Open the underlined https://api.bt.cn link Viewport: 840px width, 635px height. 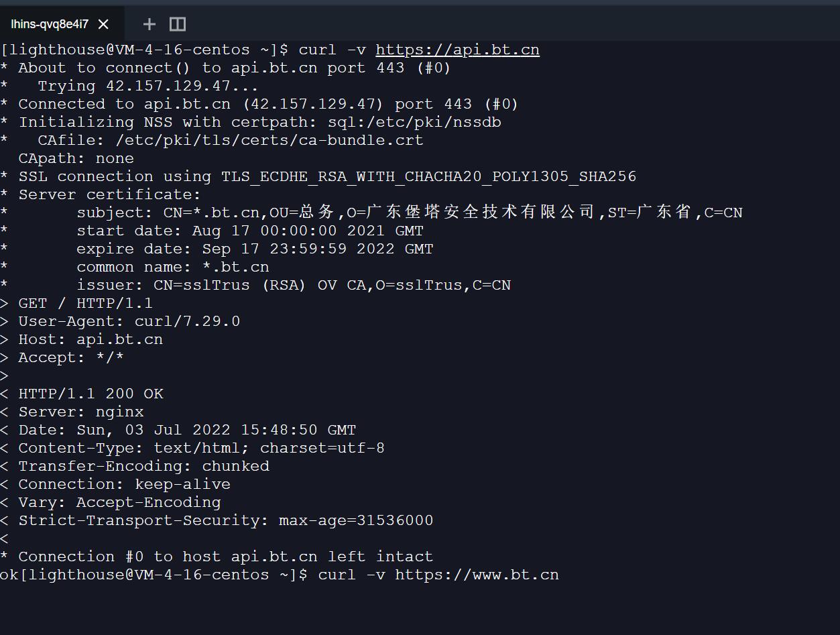[x=457, y=50]
